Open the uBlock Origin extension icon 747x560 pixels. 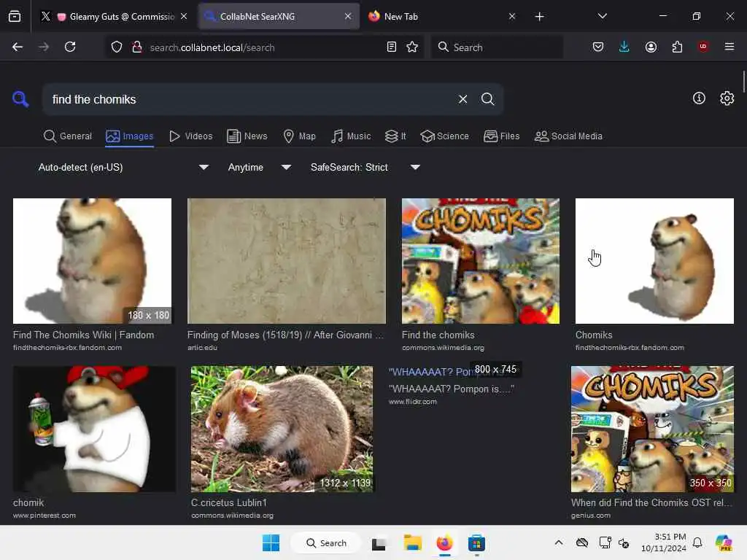pyautogui.click(x=703, y=47)
